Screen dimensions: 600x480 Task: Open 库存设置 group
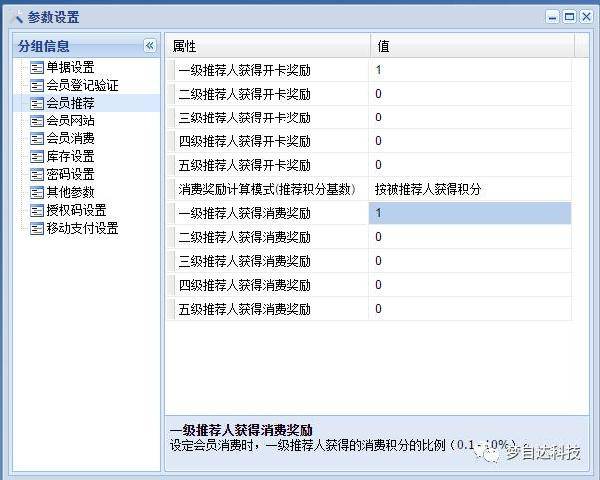70,157
